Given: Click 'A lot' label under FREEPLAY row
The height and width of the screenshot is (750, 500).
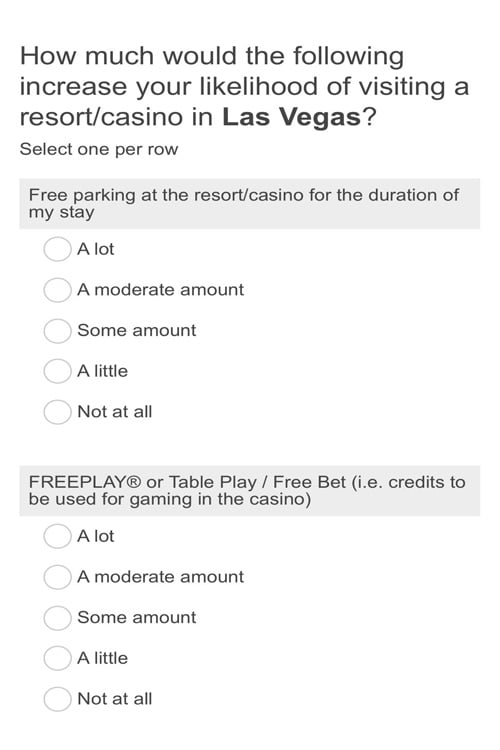Looking at the screenshot, I should point(96,536).
